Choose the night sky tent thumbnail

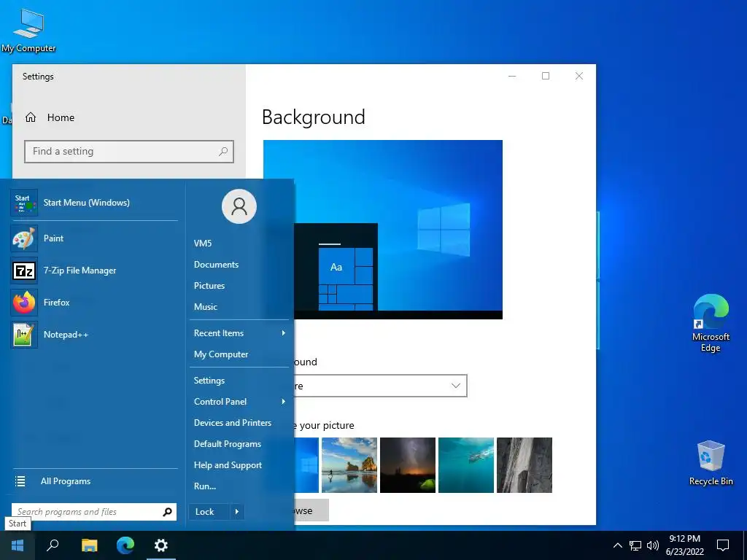(x=408, y=465)
